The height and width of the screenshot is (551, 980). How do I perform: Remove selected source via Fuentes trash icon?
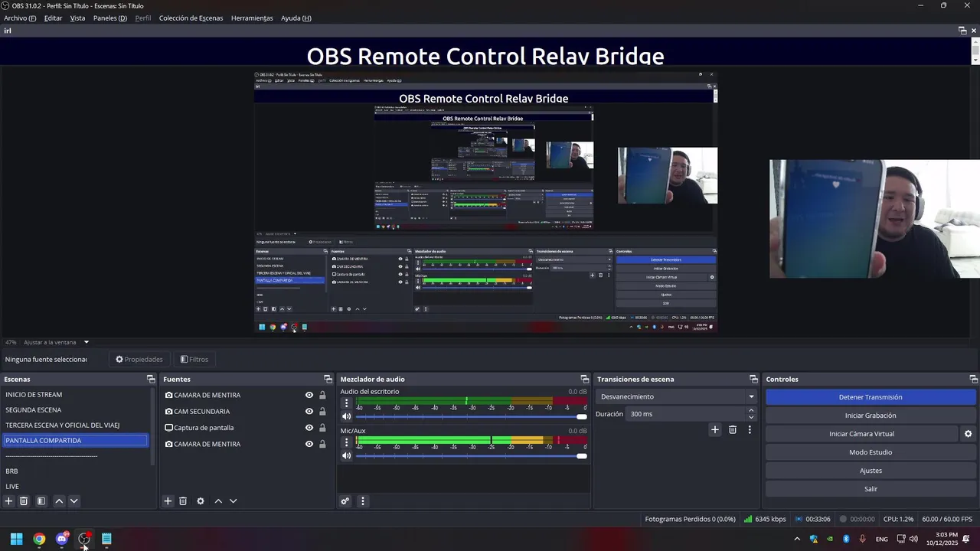coord(183,501)
